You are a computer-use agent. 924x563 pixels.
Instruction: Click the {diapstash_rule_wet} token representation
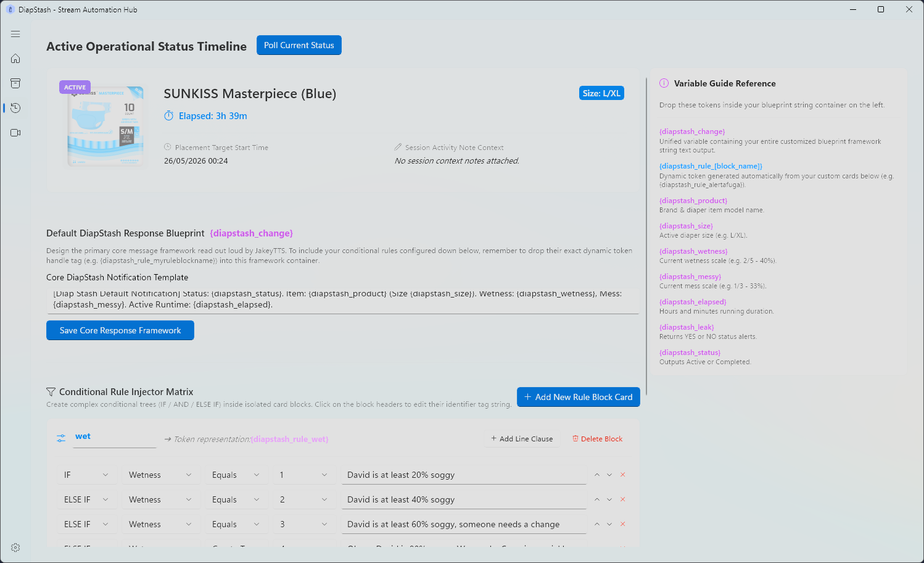(290, 440)
